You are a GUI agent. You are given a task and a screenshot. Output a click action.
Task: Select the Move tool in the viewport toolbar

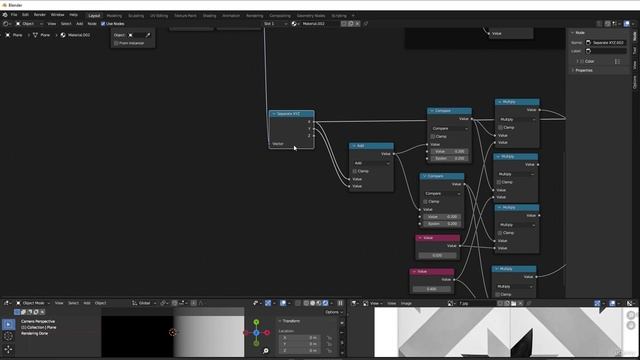8,349
